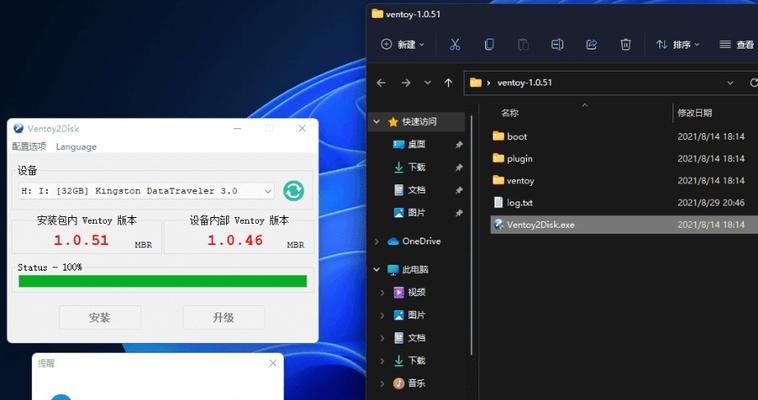758x400 pixels.
Task: Refresh the Explorer folder view
Action: click(x=753, y=83)
